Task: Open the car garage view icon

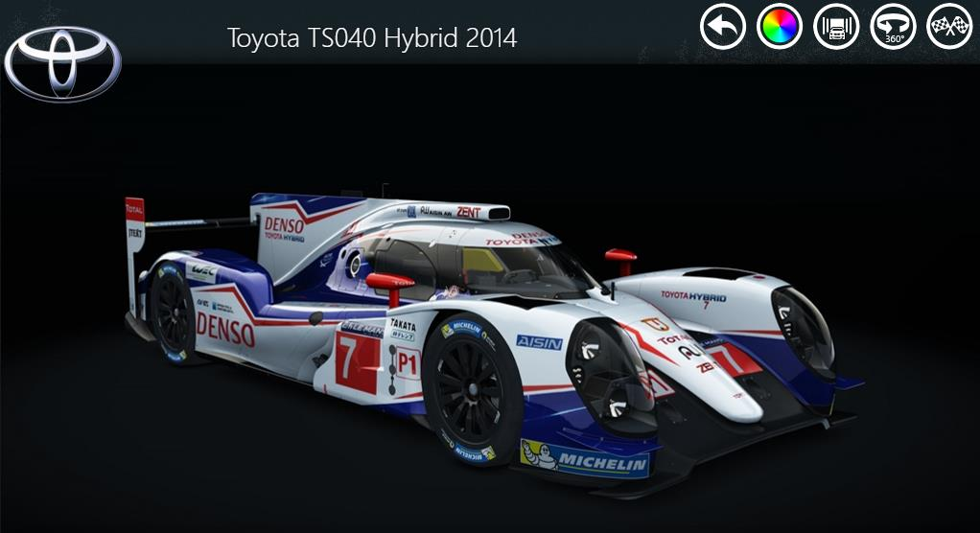Action: tap(836, 26)
